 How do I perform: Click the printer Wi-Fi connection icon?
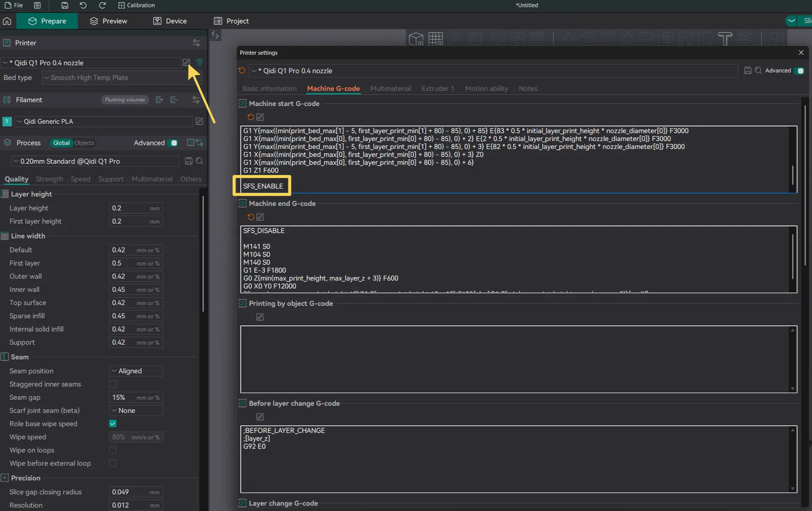point(200,63)
